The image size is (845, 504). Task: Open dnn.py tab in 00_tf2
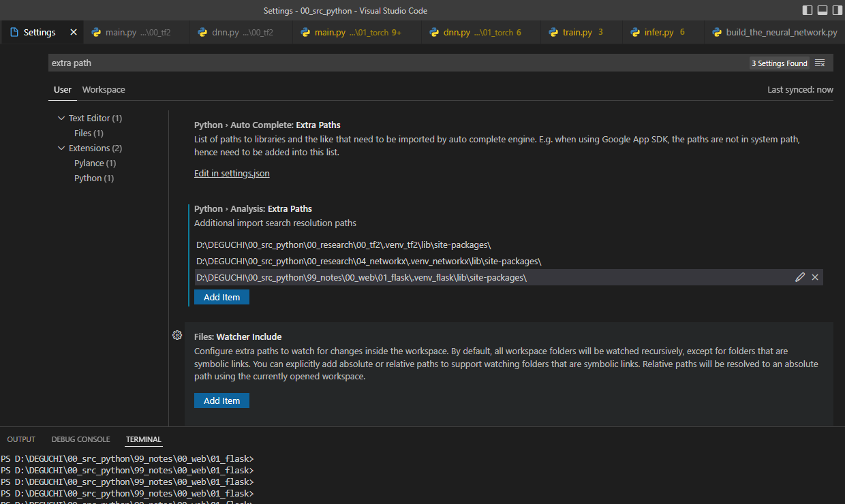(x=241, y=32)
